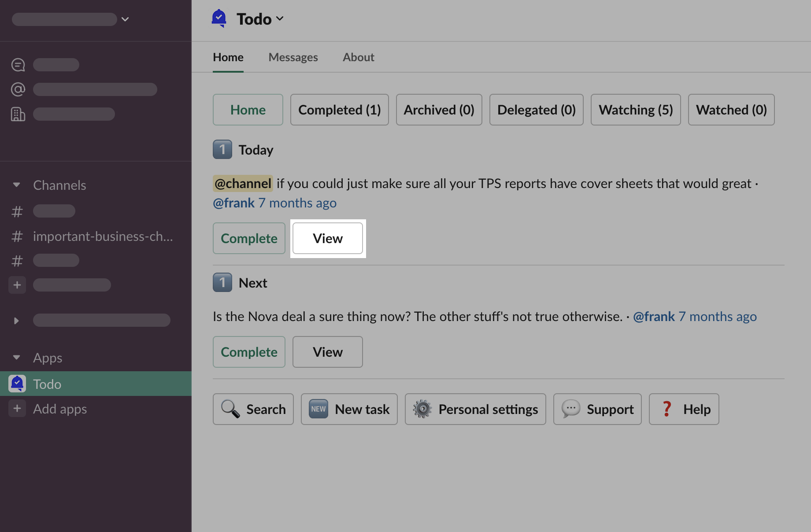Click the @frank link on Nova deal task

(x=654, y=316)
